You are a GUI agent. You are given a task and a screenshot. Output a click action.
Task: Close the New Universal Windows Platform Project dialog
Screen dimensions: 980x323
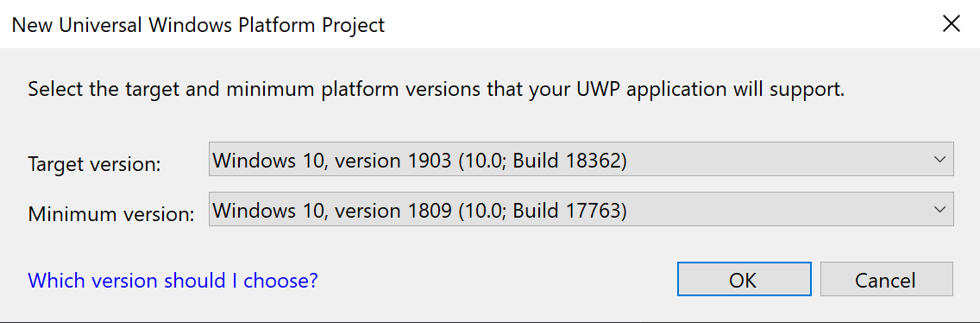[x=952, y=24]
